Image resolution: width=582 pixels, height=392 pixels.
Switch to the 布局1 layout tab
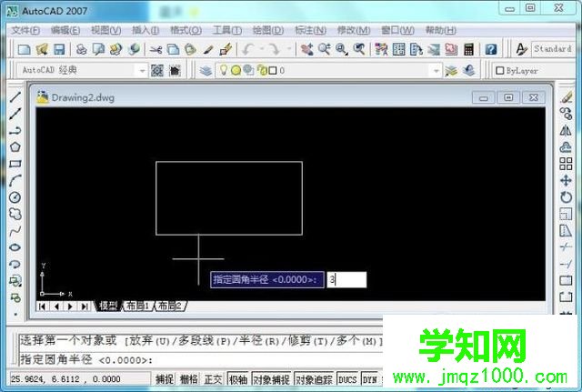[137, 306]
